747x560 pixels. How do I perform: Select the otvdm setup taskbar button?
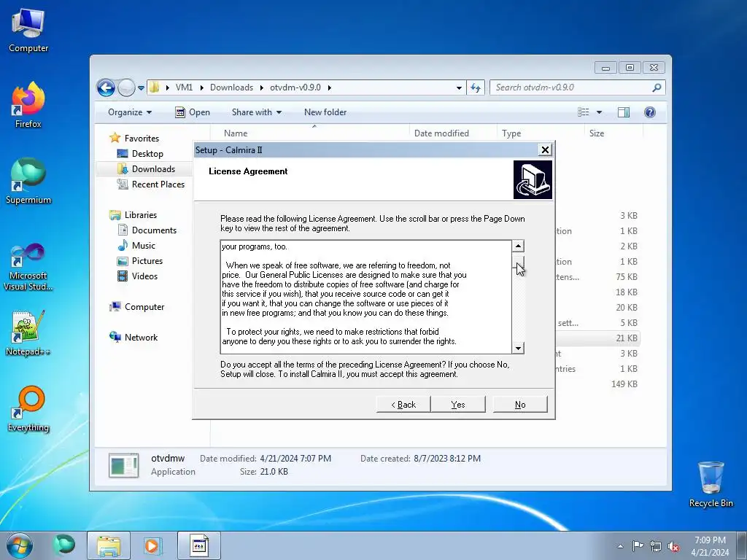point(199,545)
